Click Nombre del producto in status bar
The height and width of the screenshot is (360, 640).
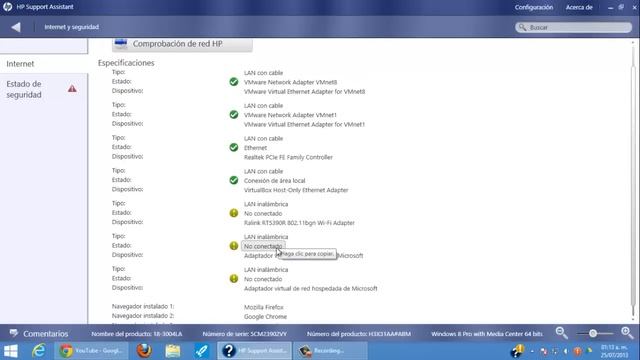pyautogui.click(x=137, y=334)
